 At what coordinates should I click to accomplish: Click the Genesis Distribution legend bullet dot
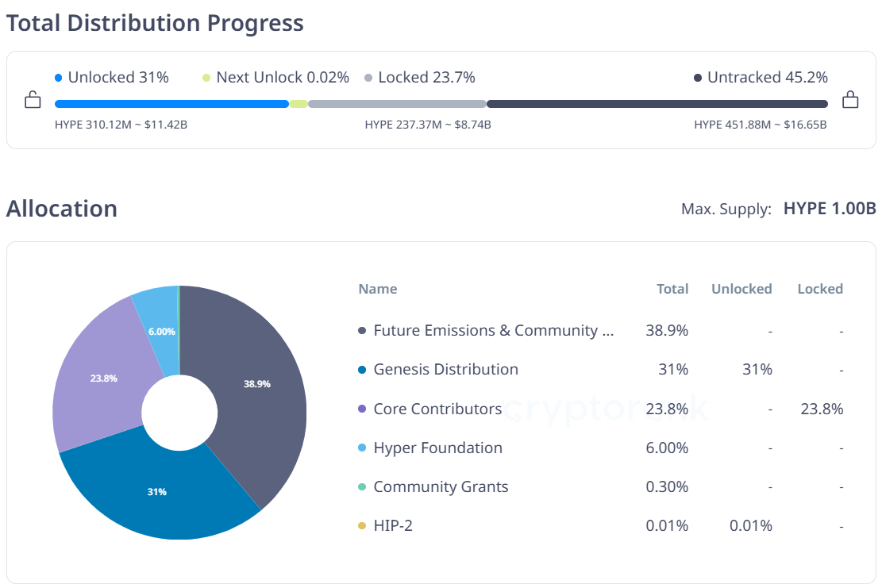pyautogui.click(x=362, y=370)
